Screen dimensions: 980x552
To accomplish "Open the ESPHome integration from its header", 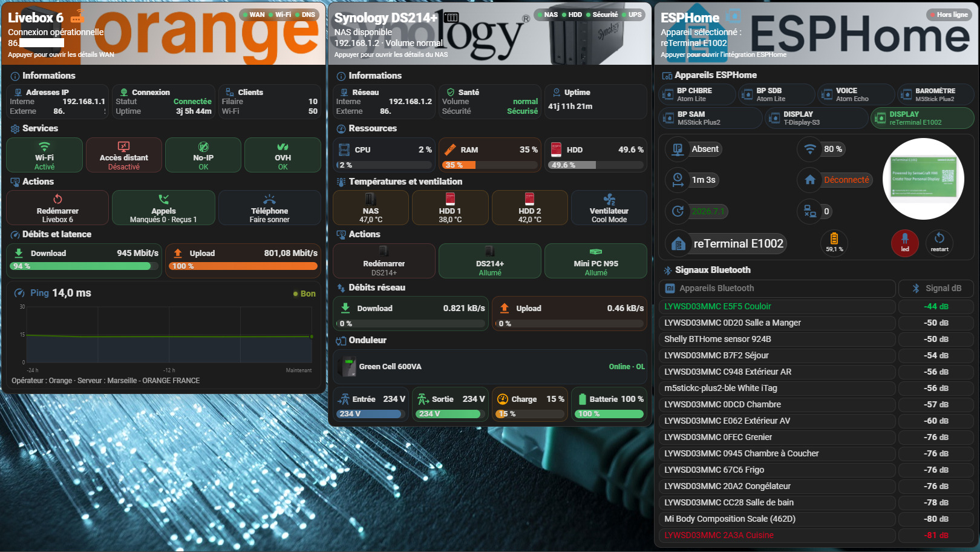I will click(816, 33).
